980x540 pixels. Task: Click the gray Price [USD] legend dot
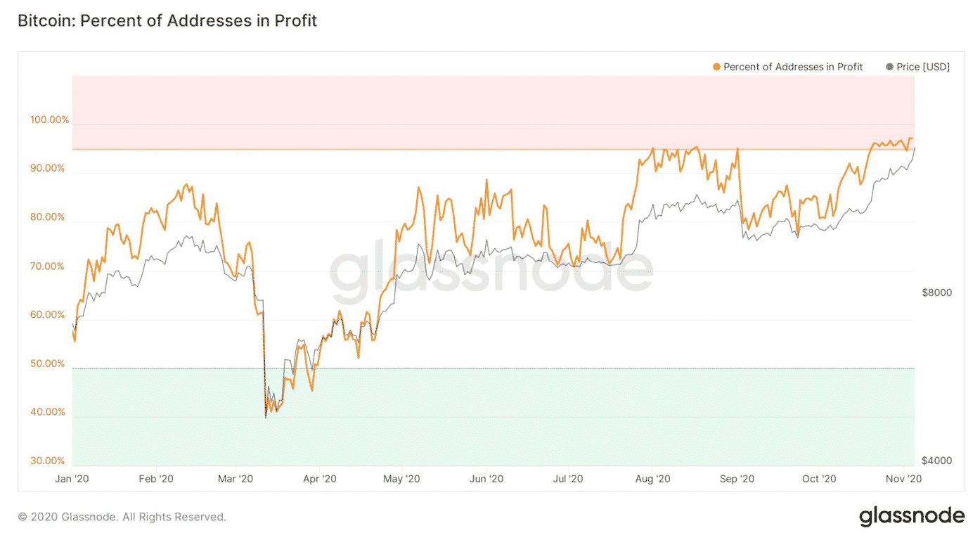coord(890,67)
